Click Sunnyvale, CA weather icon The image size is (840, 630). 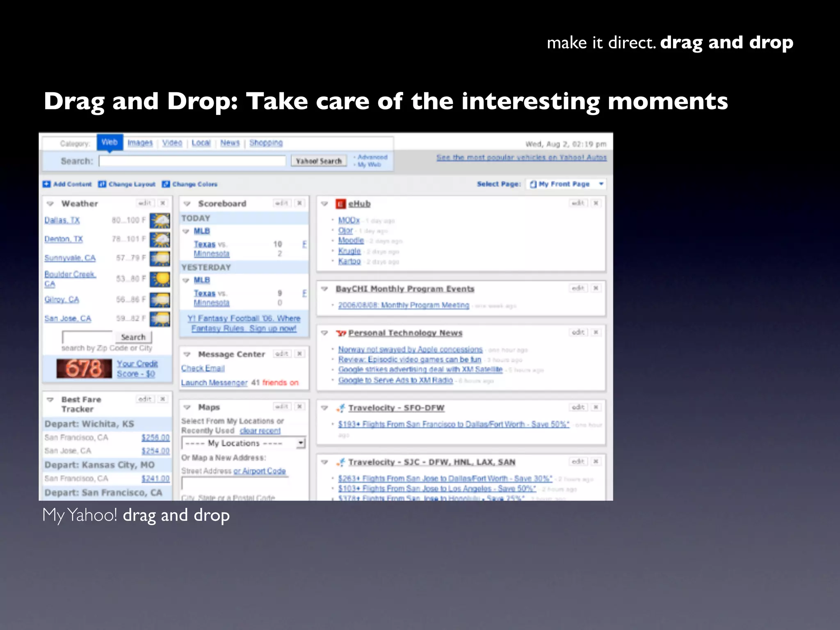[160, 258]
